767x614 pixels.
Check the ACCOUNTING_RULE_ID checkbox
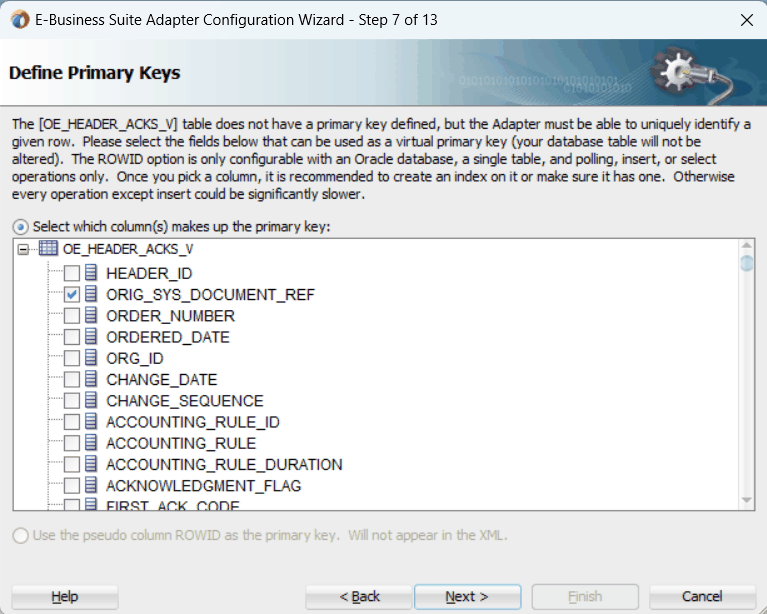[x=72, y=422]
